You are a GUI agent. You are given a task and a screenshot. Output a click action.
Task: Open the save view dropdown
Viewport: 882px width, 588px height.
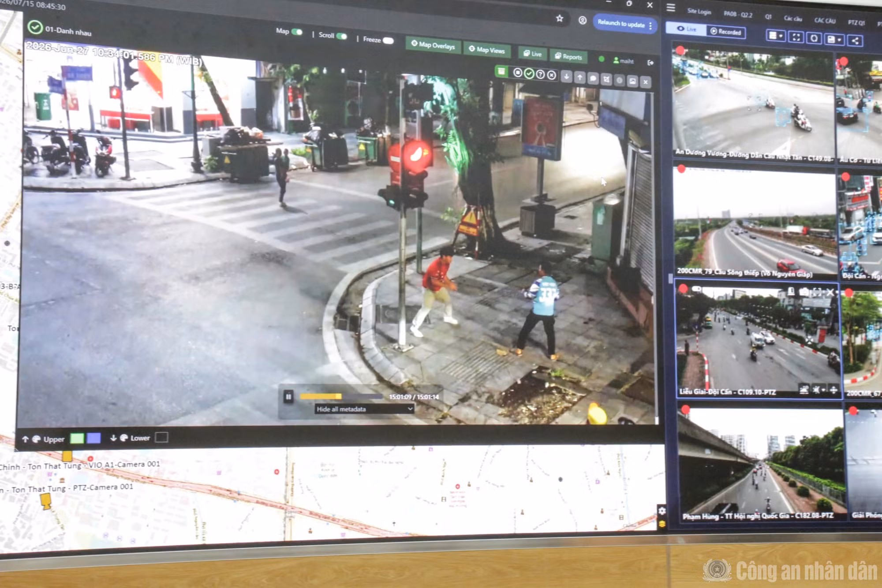point(833,40)
